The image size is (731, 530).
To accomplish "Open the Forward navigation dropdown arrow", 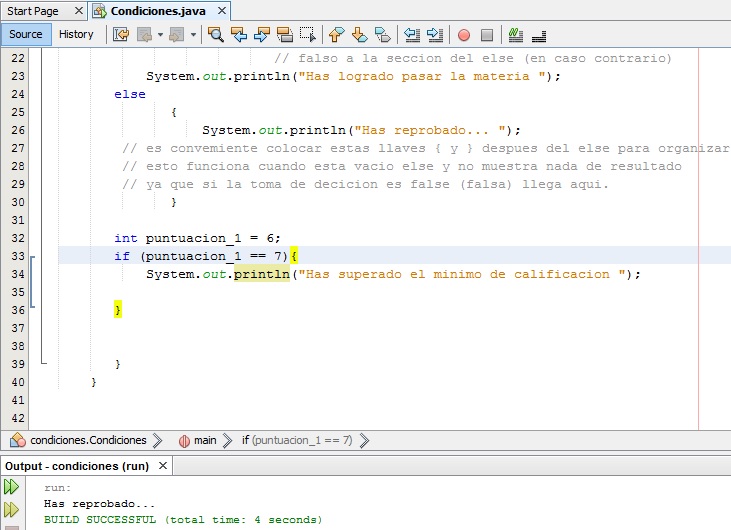I will coord(193,34).
